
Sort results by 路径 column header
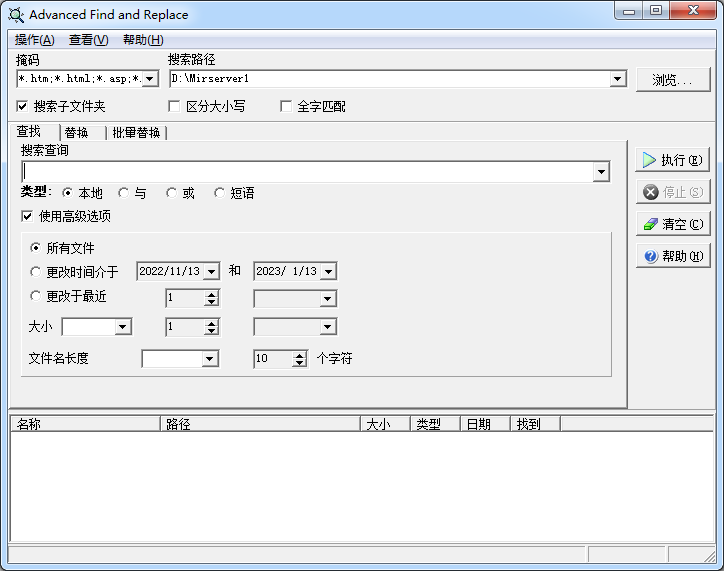[x=260, y=424]
